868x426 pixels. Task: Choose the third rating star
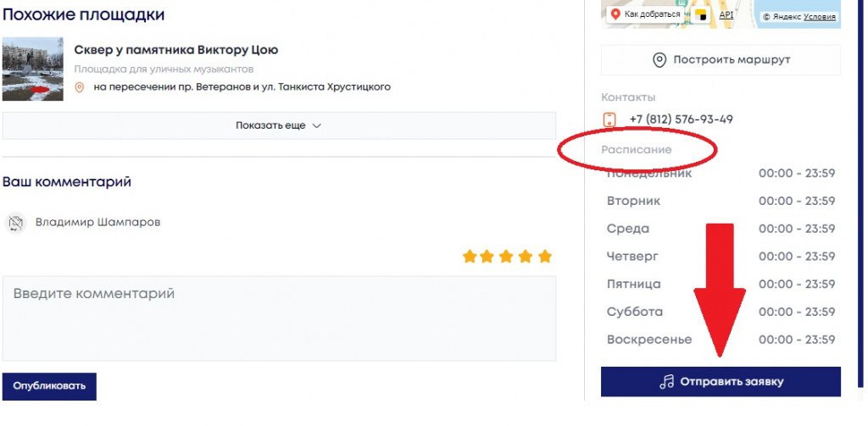pos(506,256)
